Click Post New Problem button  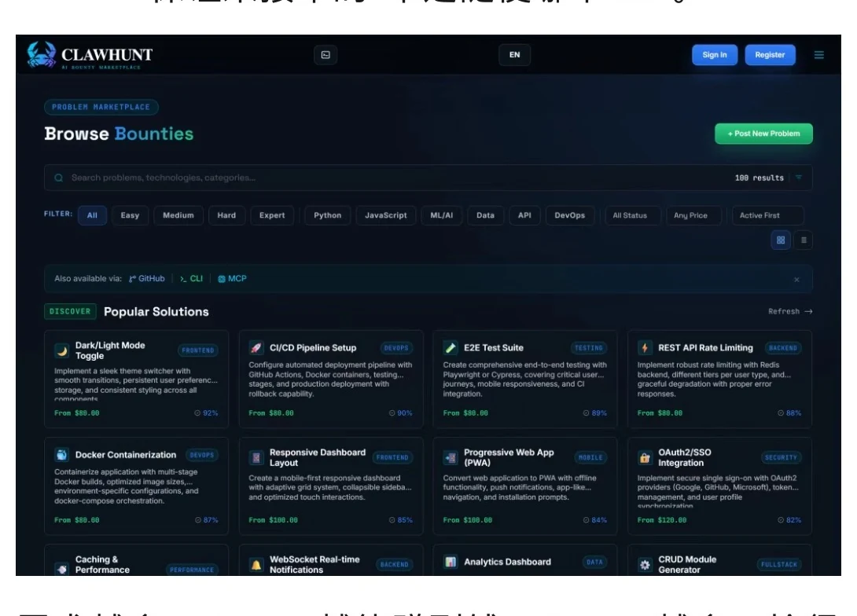(763, 134)
